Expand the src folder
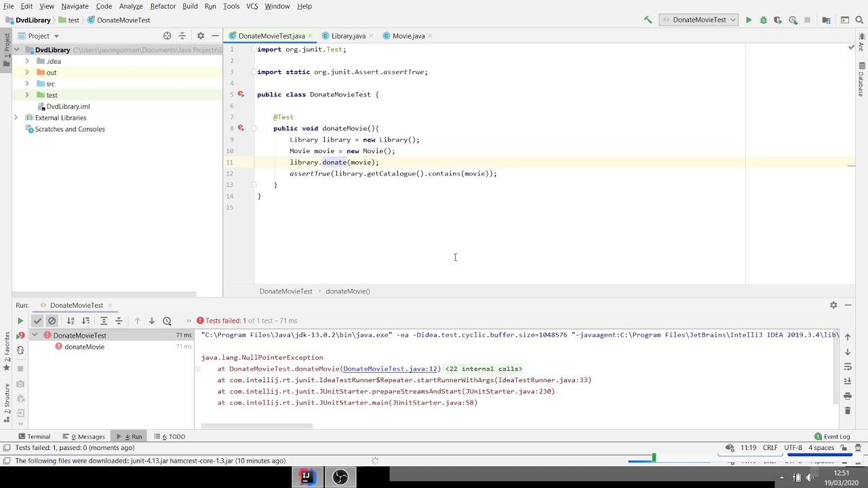Viewport: 868px width, 488px height. [26, 84]
